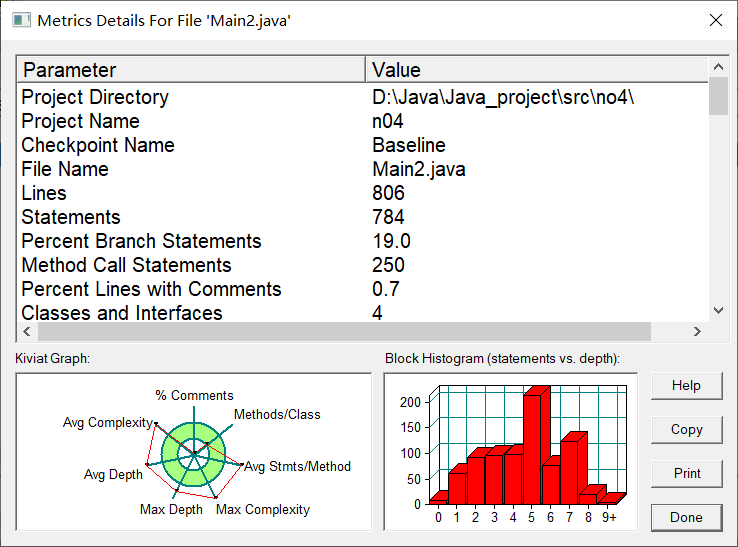Copy the metrics with Copy button

coord(686,430)
